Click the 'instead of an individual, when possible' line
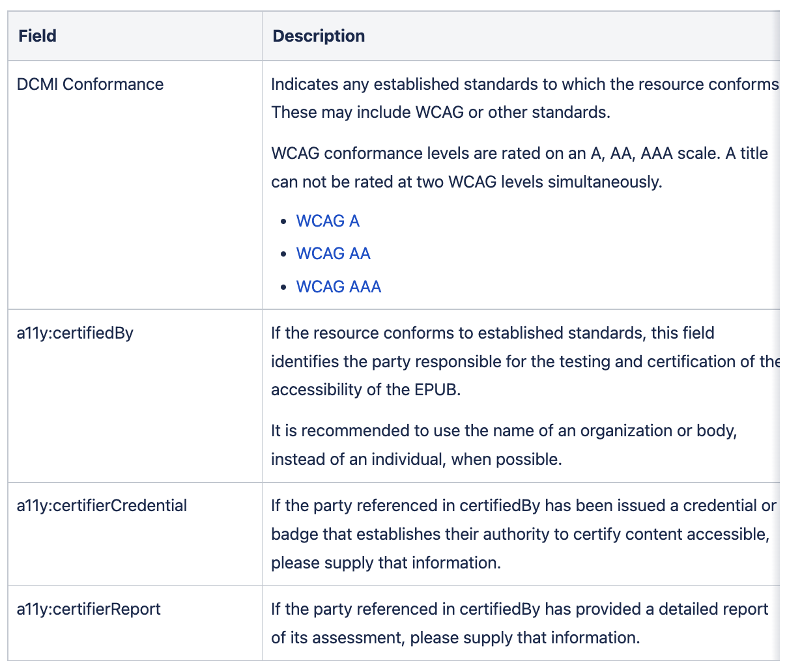This screenshot has width=787, height=672. point(416,460)
